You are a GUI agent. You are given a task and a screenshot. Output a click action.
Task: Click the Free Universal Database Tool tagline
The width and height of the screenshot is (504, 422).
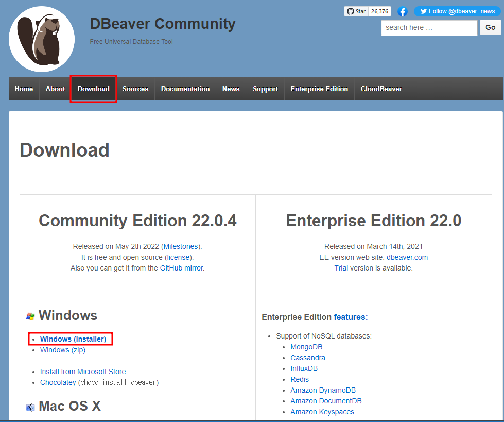pyautogui.click(x=131, y=42)
